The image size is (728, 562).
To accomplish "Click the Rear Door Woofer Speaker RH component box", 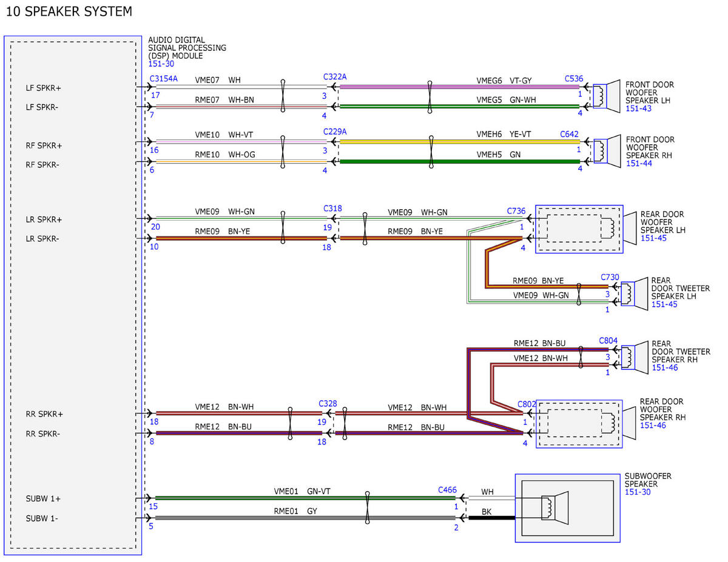I will (x=579, y=424).
